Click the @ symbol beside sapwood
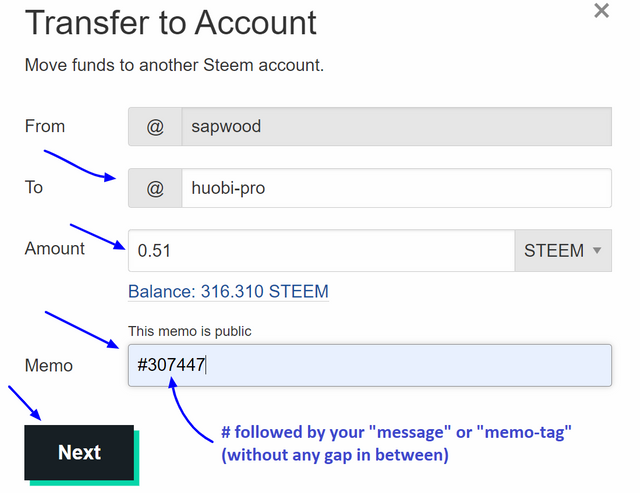Screen dimensions: 640x493 [x=155, y=127]
